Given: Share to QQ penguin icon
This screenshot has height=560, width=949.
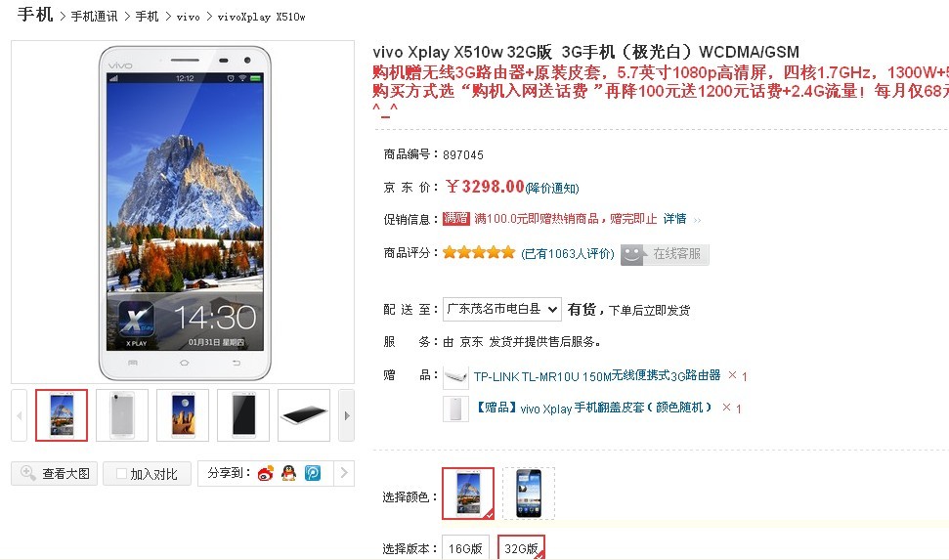Looking at the screenshot, I should tap(288, 473).
